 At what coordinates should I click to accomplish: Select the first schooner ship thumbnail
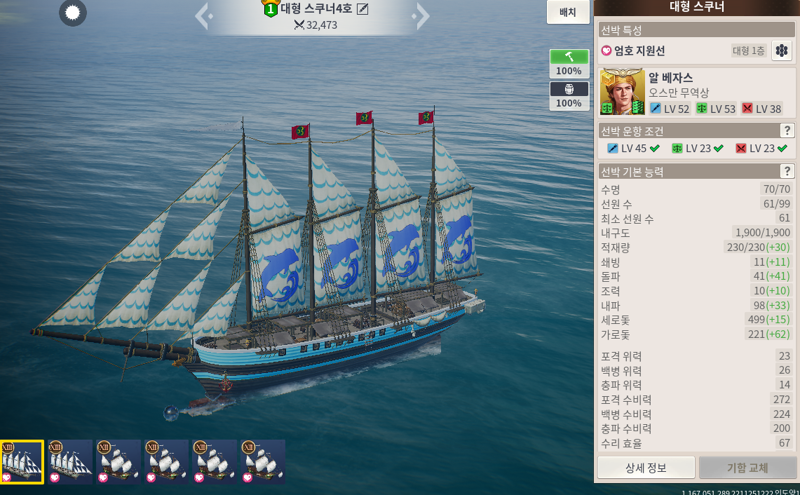coord(22,462)
